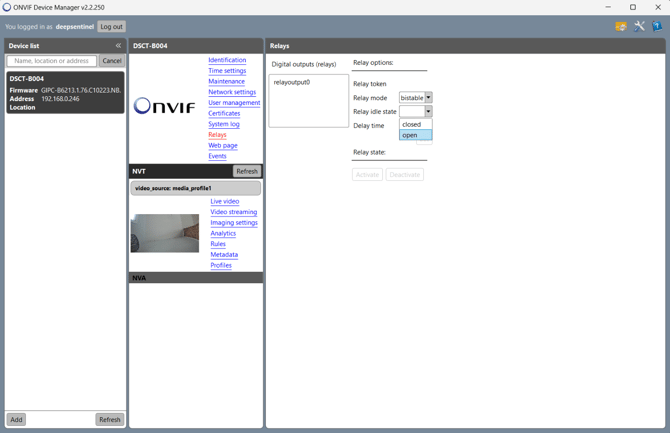Open the Metadata link
670x433 pixels.
coord(224,255)
